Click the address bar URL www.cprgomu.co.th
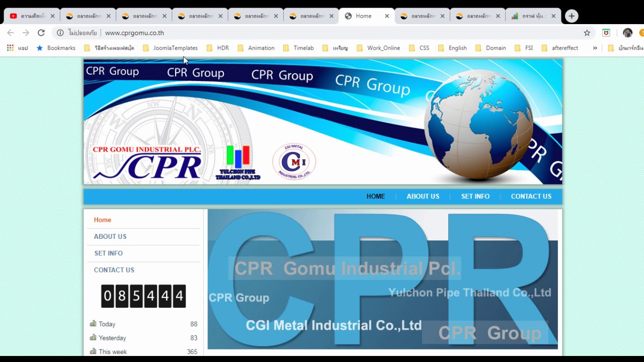This screenshot has width=644, height=362. click(x=134, y=33)
